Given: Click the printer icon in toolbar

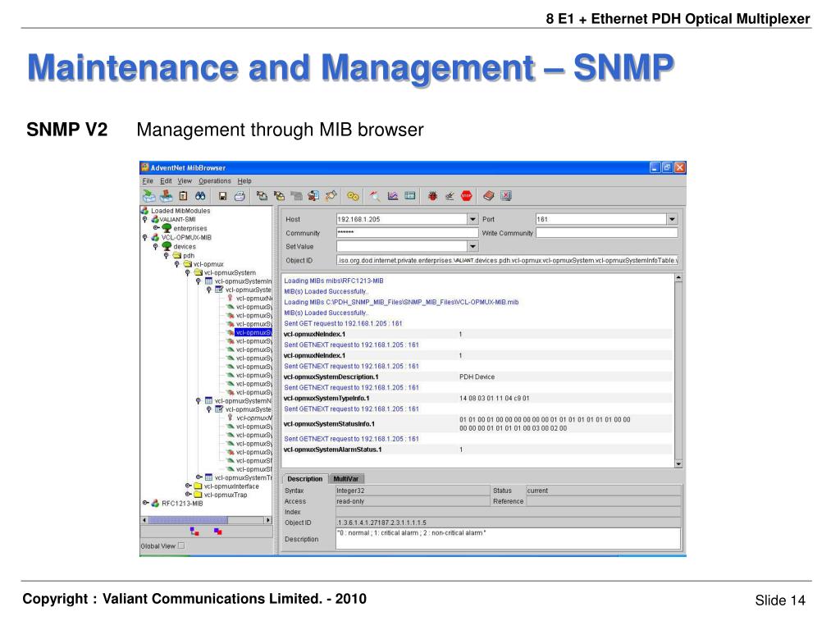Looking at the screenshot, I should [x=240, y=196].
